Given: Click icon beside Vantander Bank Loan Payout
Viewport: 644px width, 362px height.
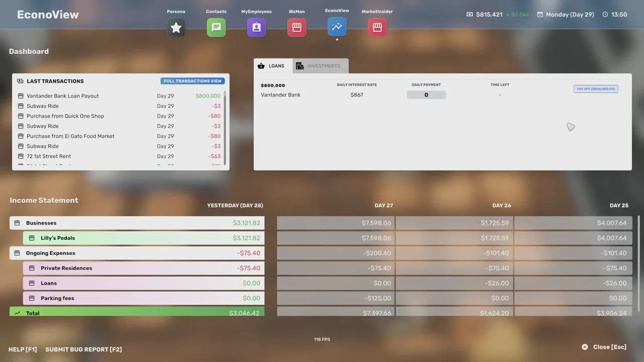Looking at the screenshot, I should point(21,96).
